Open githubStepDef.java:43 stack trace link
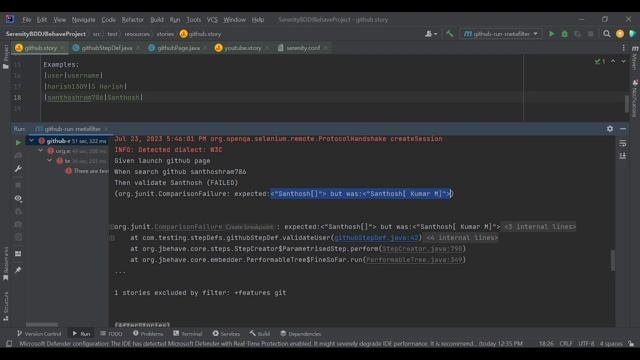The height and width of the screenshot is (360, 640). pyautogui.click(x=376, y=238)
